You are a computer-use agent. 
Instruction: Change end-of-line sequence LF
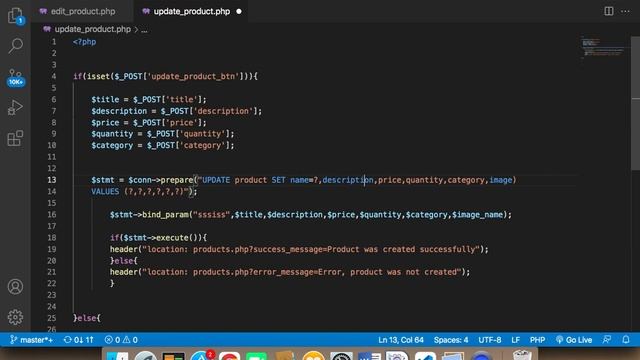coord(516,340)
